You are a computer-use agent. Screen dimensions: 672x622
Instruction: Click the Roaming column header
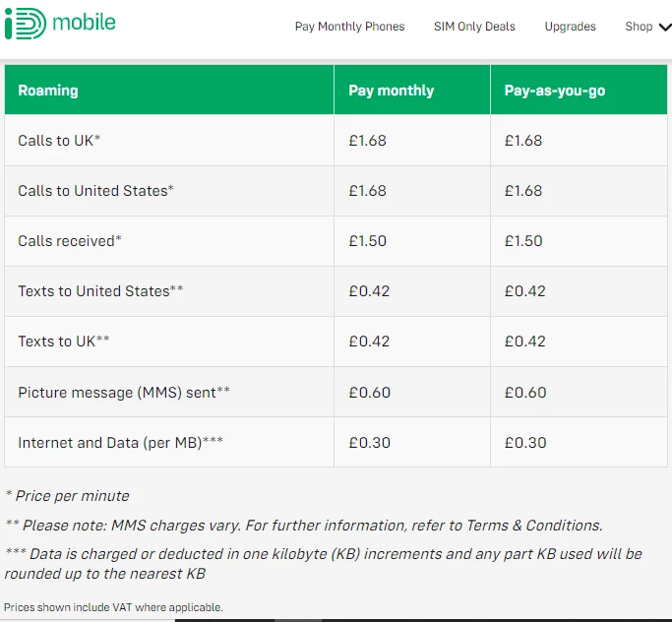click(48, 91)
